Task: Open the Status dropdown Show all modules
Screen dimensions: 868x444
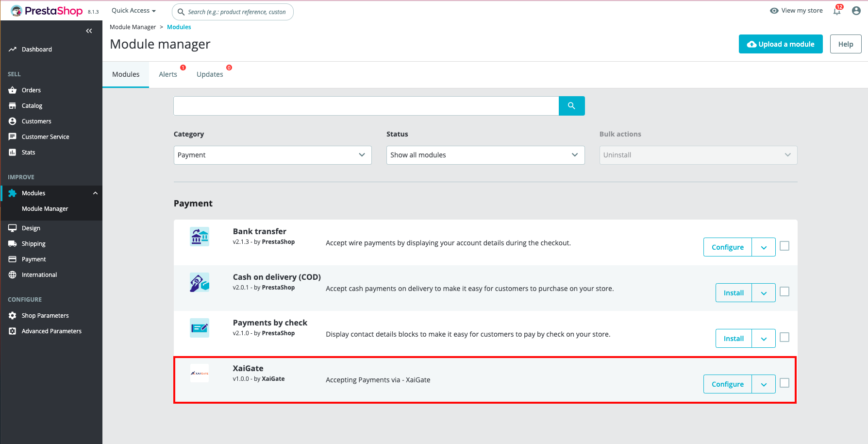Action: click(x=485, y=155)
